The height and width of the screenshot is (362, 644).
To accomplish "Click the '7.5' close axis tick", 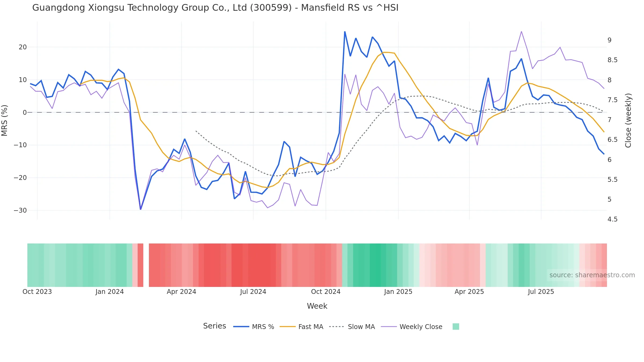I will point(612,100).
